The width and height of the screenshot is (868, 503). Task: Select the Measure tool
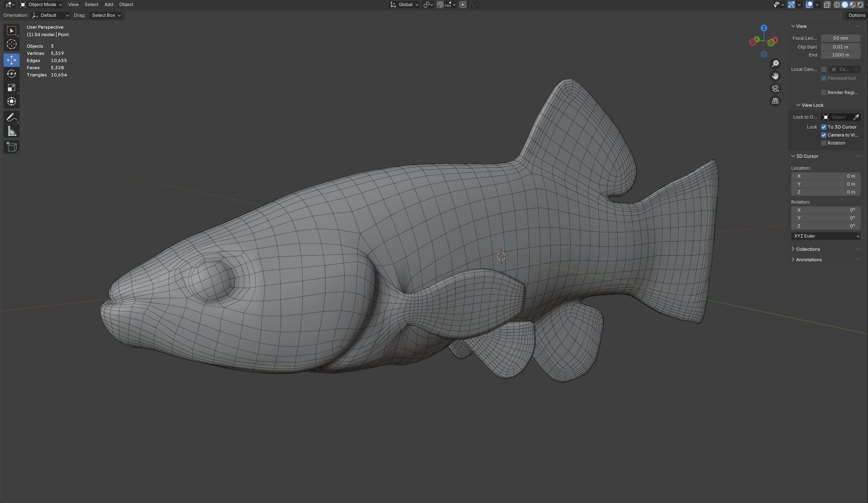(x=11, y=131)
